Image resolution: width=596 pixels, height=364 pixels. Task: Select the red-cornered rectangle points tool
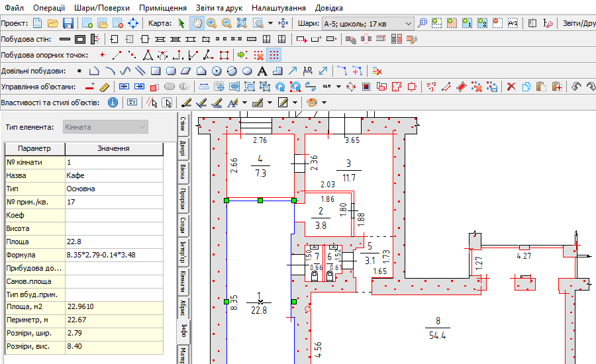coord(224,55)
